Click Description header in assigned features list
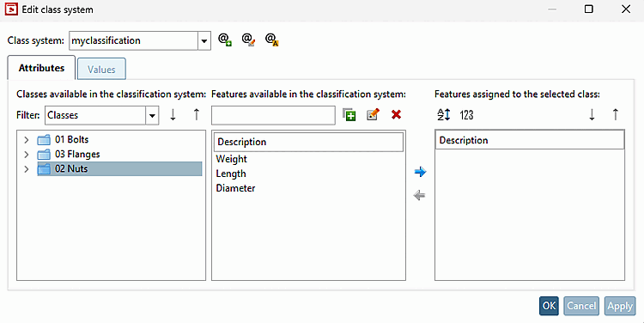The height and width of the screenshot is (323, 644). (530, 141)
